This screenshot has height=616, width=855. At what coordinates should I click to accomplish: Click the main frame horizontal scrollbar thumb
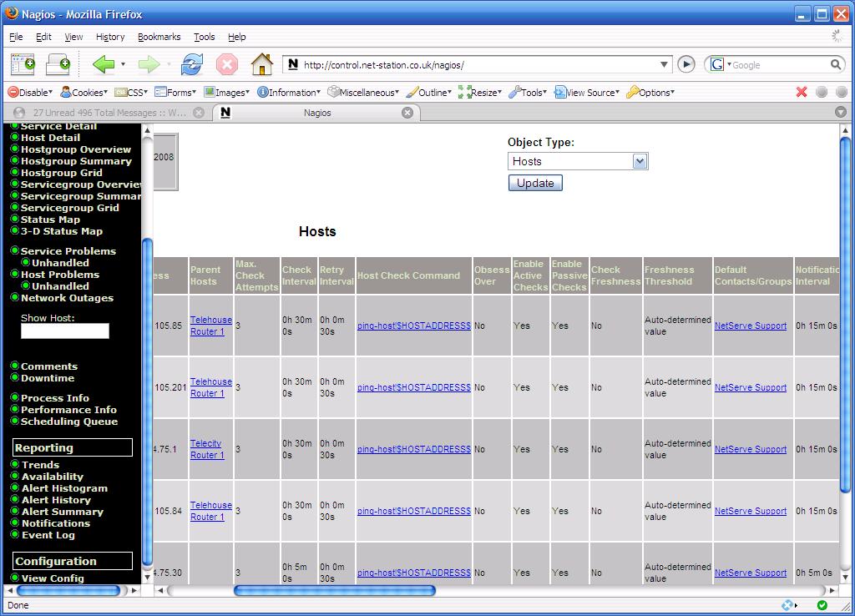point(334,590)
